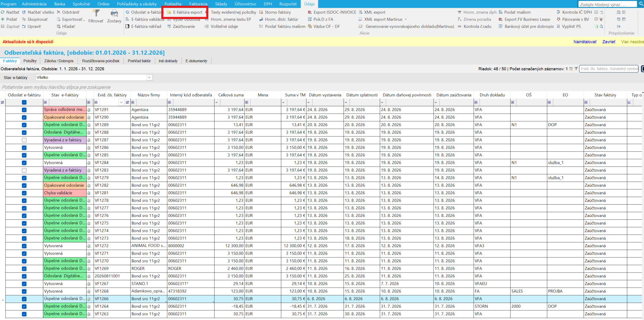Click Storno faktúry in toolbar

point(275,12)
